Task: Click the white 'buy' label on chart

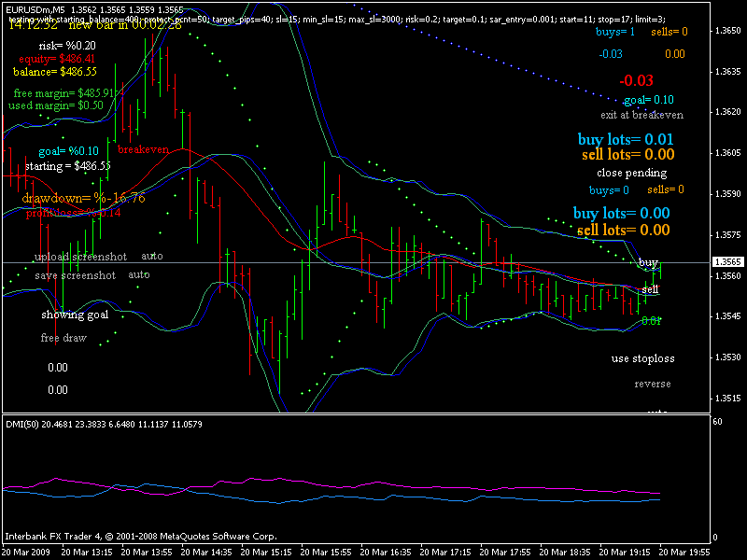Action: 648,262
